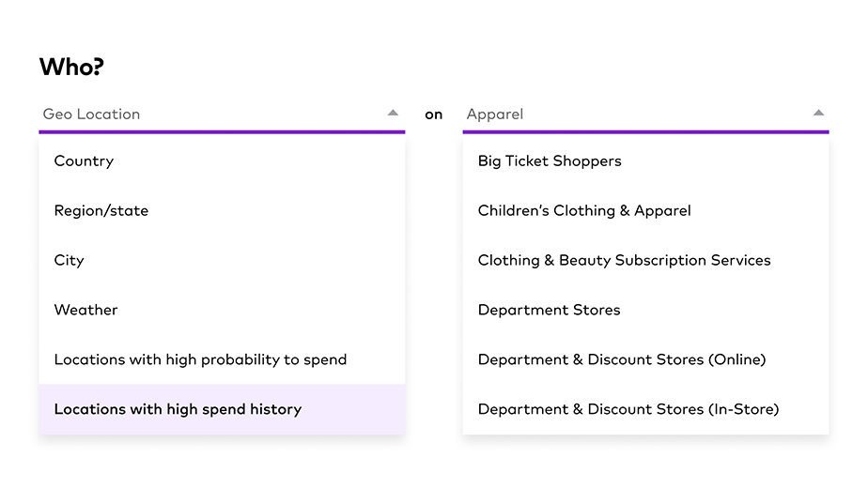Select Department & Discount Stores (In-Store)
Screen dimensions: 868x488
click(628, 410)
